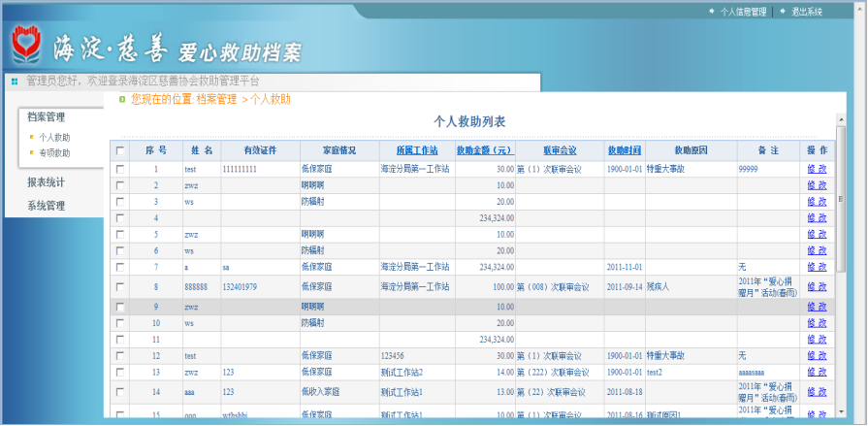Click 档案管理 in the breadcrumb path
Viewport: 868px width, 426px height.
click(216, 99)
